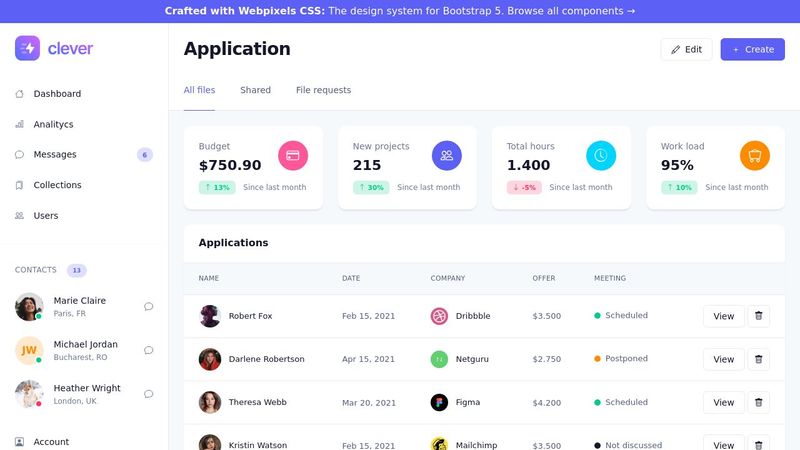Message Marie Claire via chat bubble icon
800x450 pixels.
click(149, 307)
